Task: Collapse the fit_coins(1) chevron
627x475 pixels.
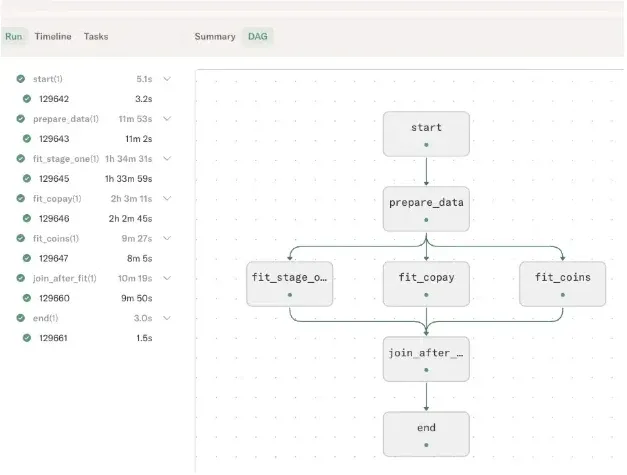Action: click(x=167, y=238)
